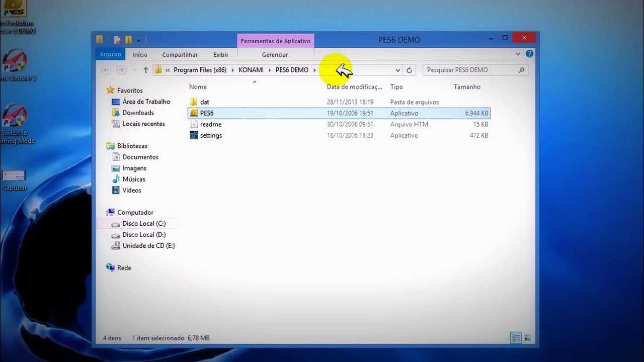Screen dimensions: 644x362
Task: Open Área de Trabalho in navigation pane
Action: pos(146,102)
